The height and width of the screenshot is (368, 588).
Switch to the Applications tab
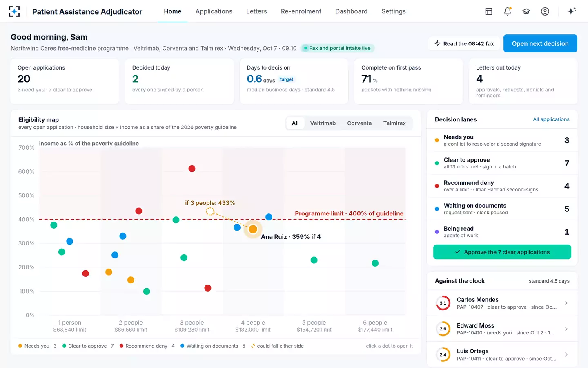pyautogui.click(x=214, y=11)
